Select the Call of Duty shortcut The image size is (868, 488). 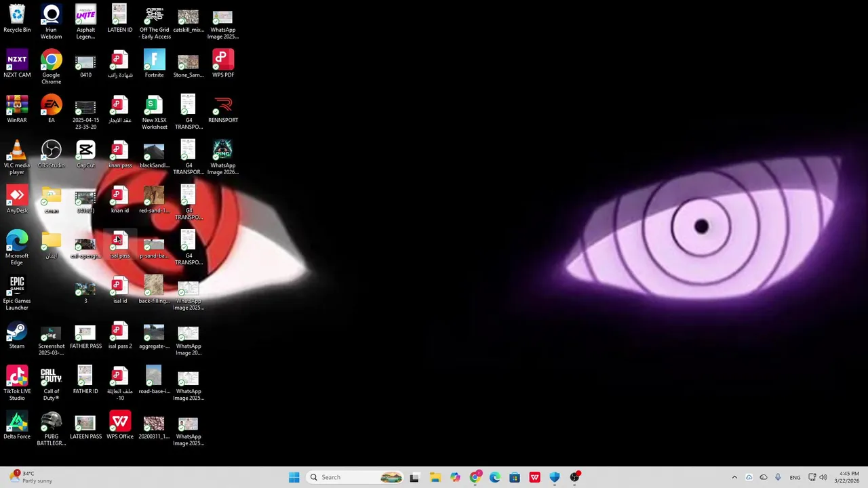pyautogui.click(x=51, y=384)
